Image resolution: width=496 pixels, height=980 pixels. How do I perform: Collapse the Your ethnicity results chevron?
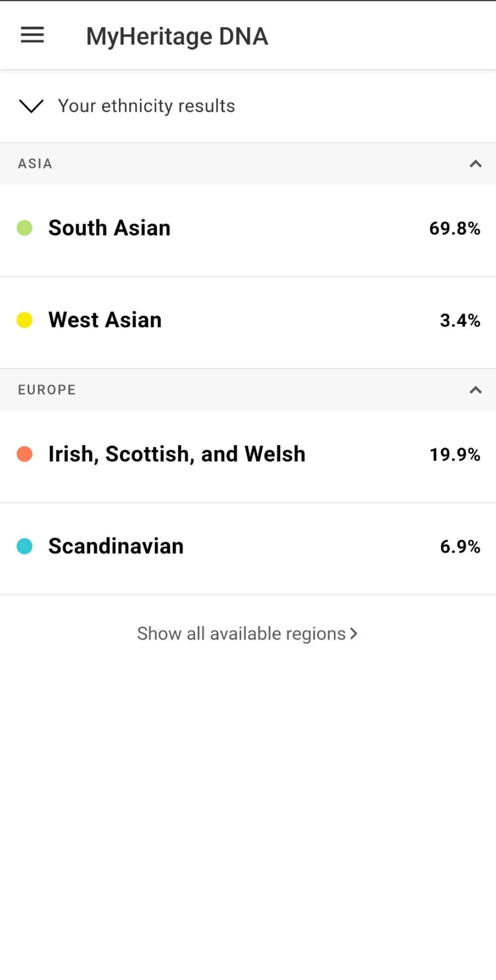(x=31, y=106)
